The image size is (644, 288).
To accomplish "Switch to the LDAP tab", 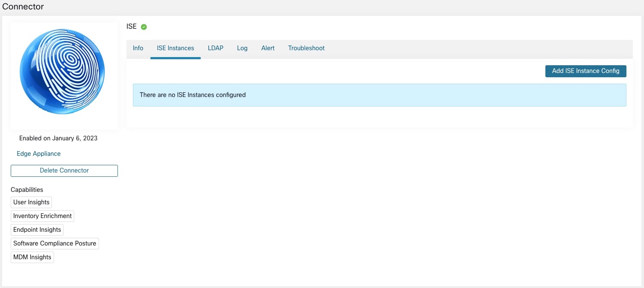I will 216,48.
